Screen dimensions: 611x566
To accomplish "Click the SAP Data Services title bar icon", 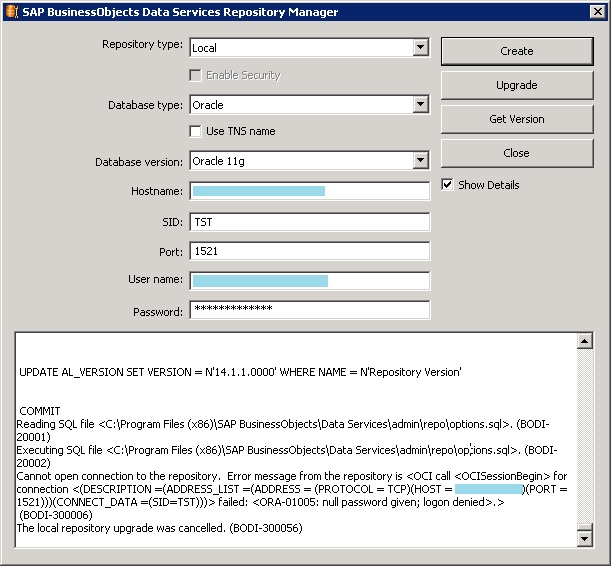I will click(x=12, y=12).
